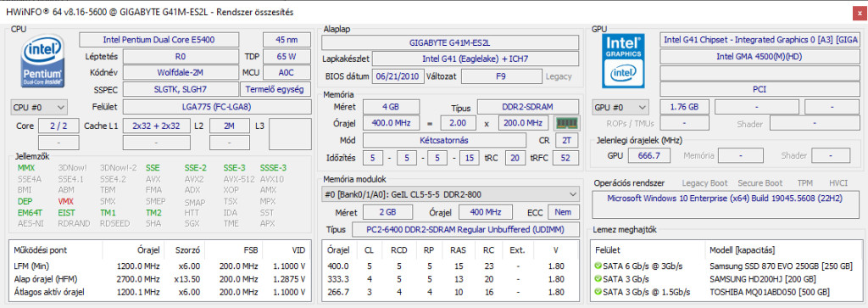Click the LFM (Min) operating point row
This screenshot has height=308, width=868.
pos(160,266)
